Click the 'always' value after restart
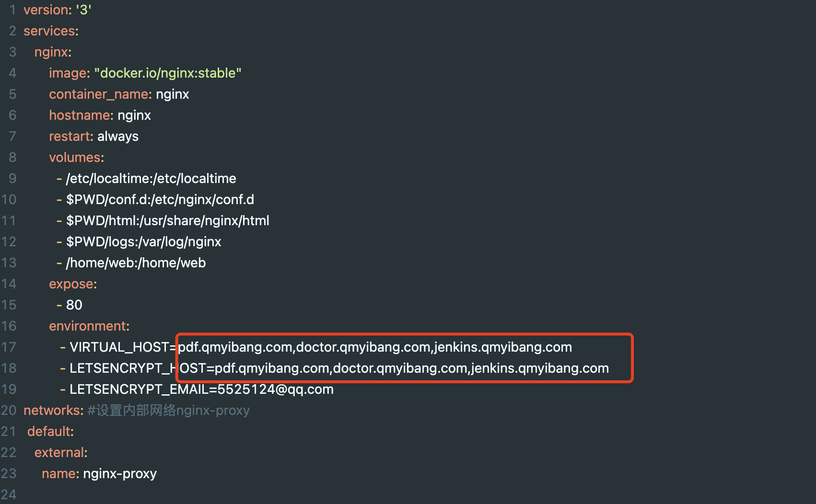This screenshot has width=816, height=504. pyautogui.click(x=118, y=137)
